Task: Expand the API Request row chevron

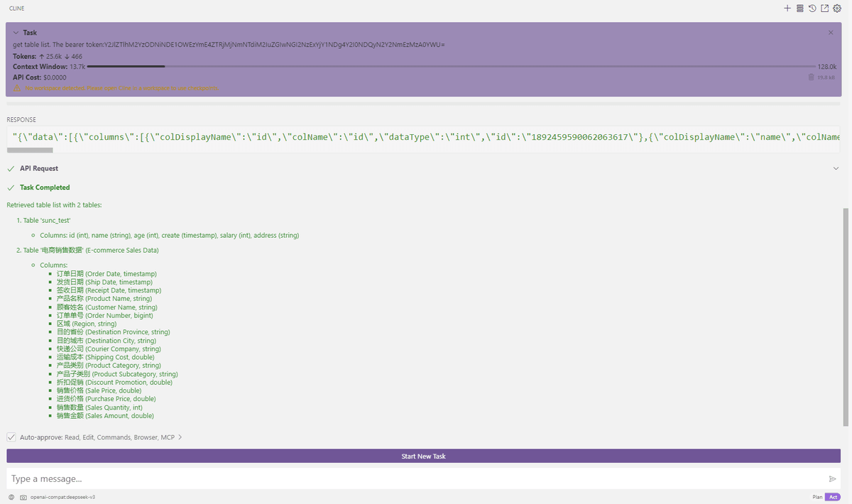Action: pyautogui.click(x=836, y=168)
